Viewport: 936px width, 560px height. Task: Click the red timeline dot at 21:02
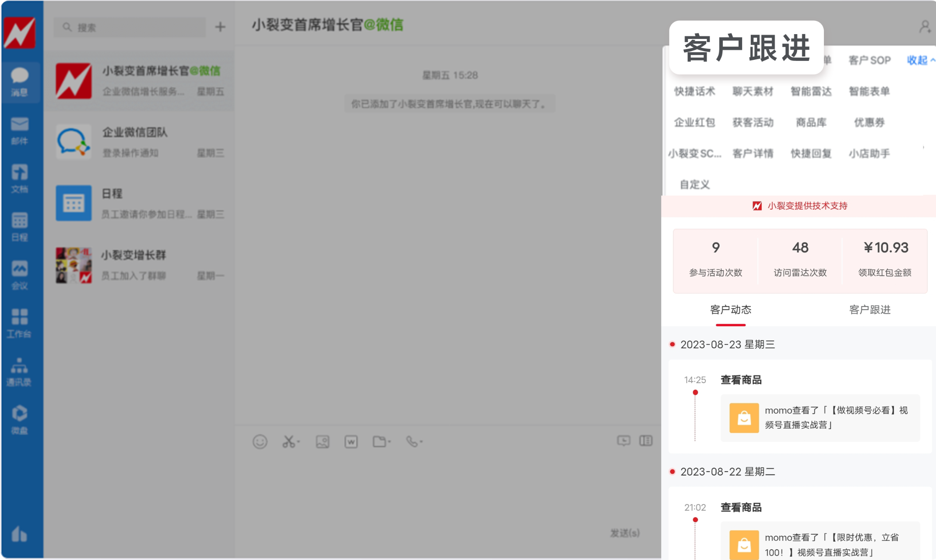(695, 520)
